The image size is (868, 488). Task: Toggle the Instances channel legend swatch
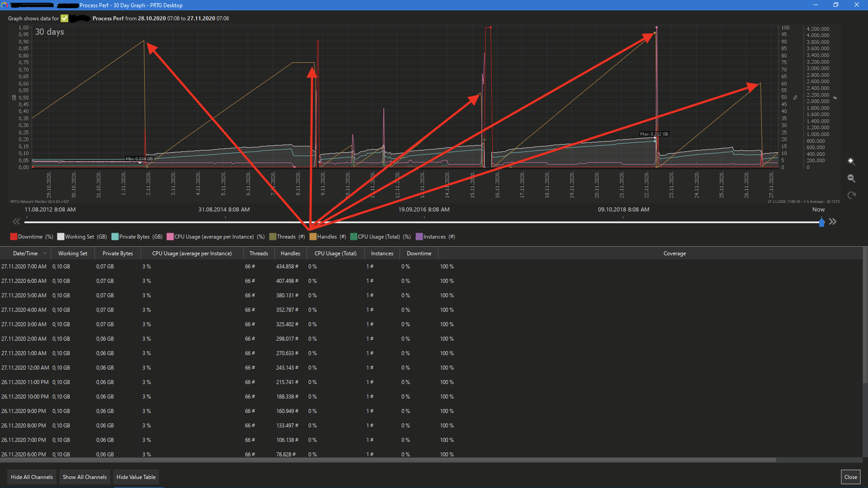(x=419, y=237)
